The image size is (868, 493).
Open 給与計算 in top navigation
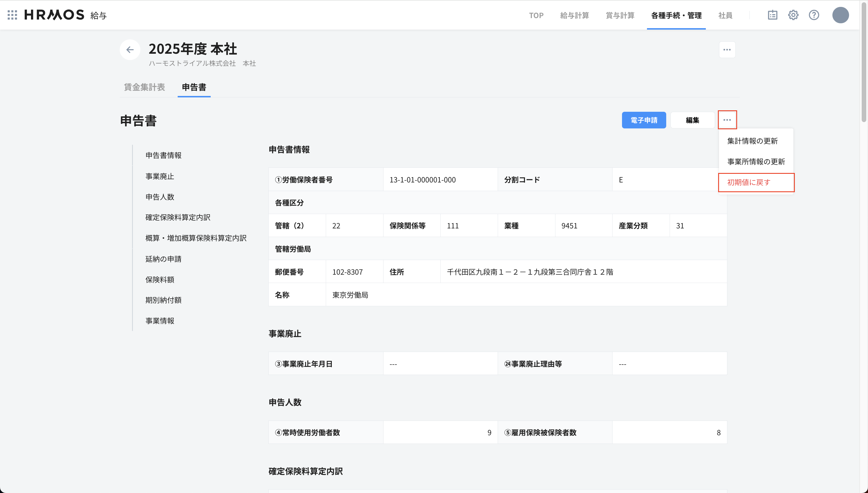coord(574,15)
